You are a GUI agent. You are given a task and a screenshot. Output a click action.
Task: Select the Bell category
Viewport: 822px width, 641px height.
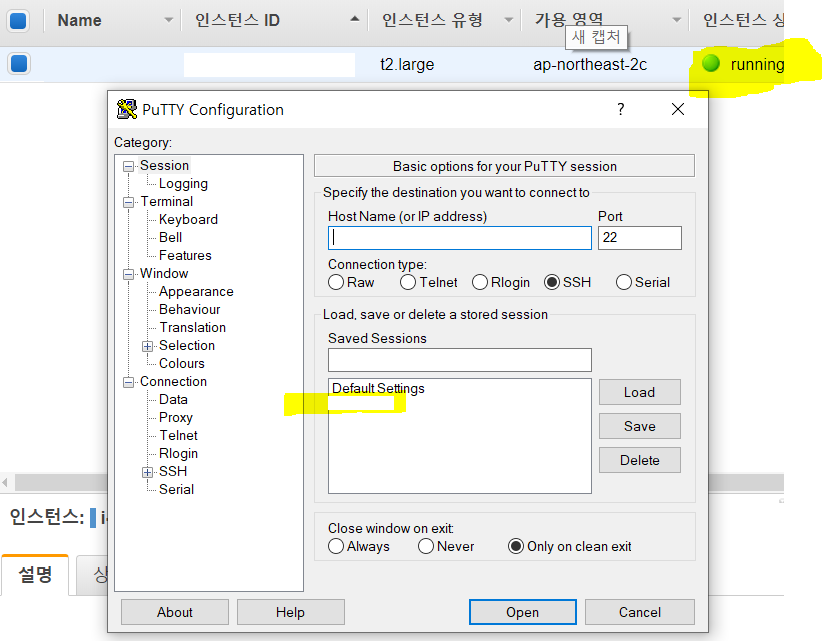pos(170,237)
